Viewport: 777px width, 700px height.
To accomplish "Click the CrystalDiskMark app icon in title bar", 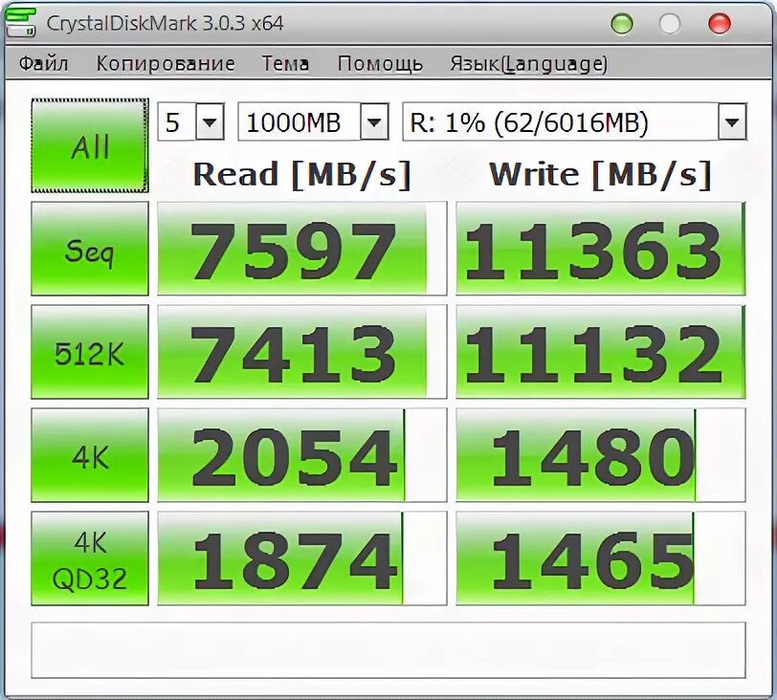I will coord(21,22).
